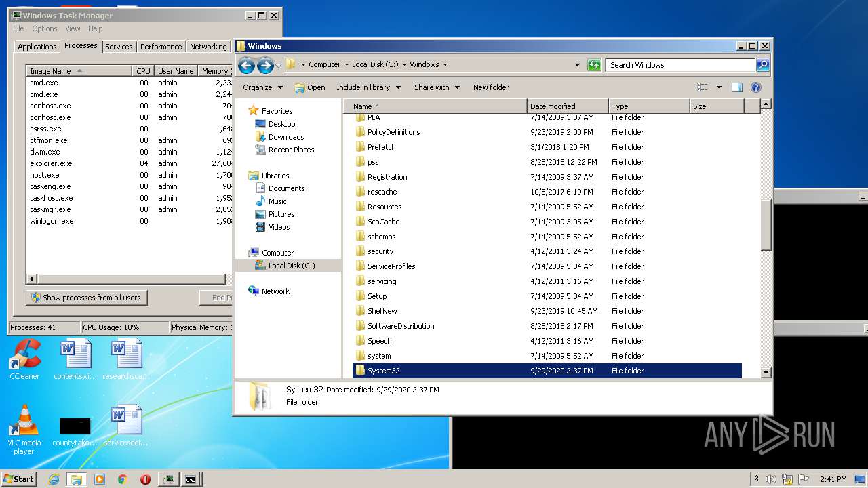The width and height of the screenshot is (868, 488).
Task: Click the Explorer Forward navigation arrow
Action: [x=265, y=65]
